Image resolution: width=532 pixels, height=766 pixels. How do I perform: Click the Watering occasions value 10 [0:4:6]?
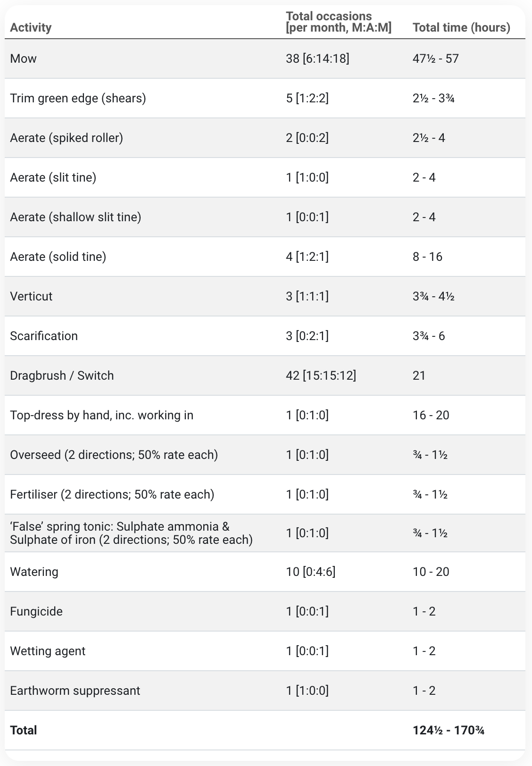310,572
